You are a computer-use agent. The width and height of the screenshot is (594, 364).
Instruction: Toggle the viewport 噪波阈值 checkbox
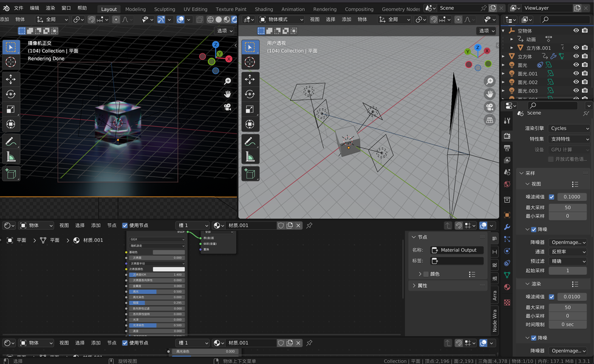pyautogui.click(x=551, y=197)
